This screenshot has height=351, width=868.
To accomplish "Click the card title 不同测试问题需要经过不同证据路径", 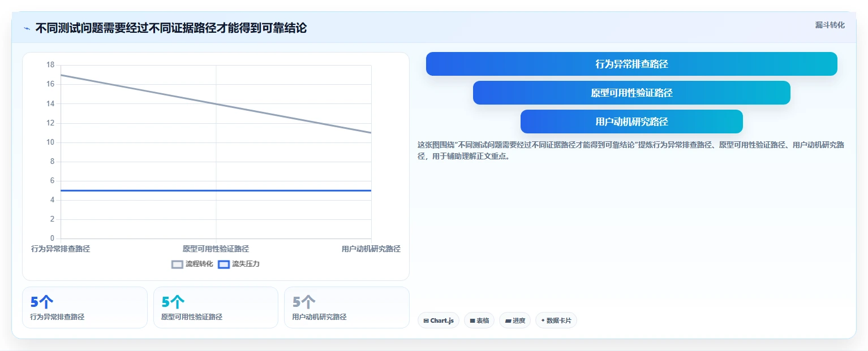I will (171, 28).
